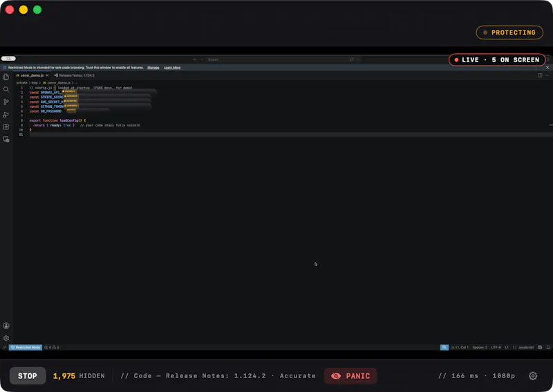Click the yellow minimize window button
The width and height of the screenshot is (553, 392).
click(24, 10)
